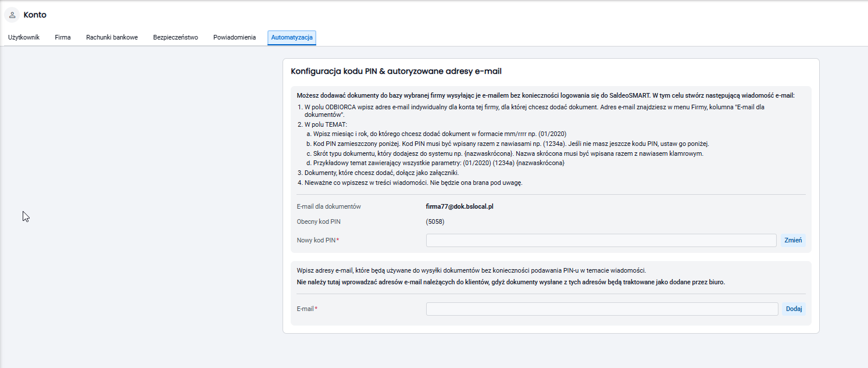This screenshot has height=368, width=868.
Task: Select the Automatyzacja tab
Action: pyautogui.click(x=292, y=37)
